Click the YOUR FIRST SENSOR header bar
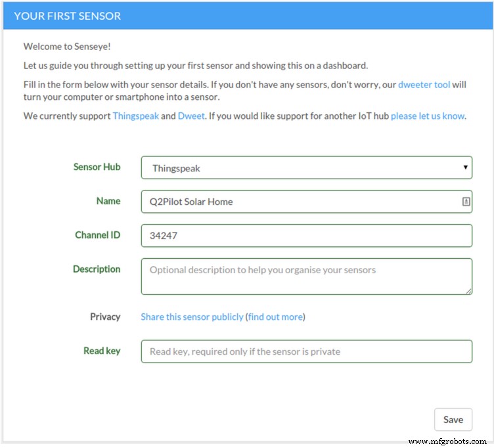The image size is (494, 448). tap(248, 16)
